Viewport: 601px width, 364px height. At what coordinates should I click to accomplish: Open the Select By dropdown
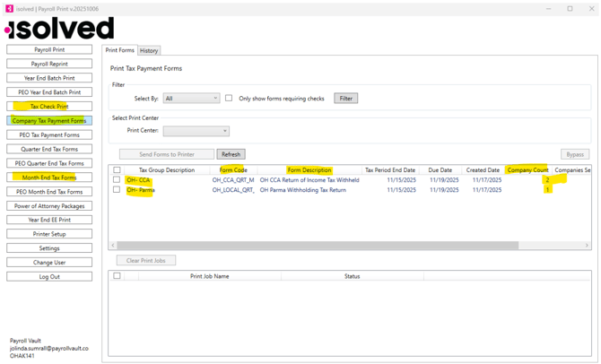coord(191,99)
